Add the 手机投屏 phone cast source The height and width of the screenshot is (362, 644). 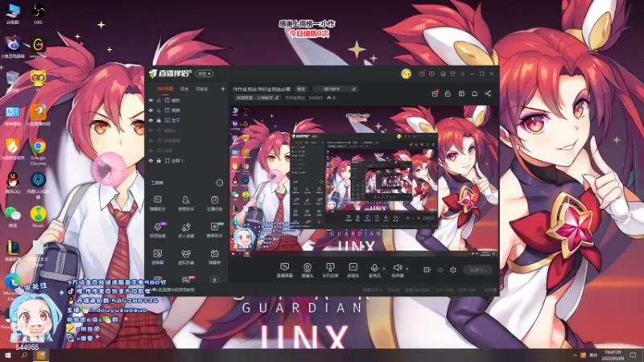tap(330, 270)
